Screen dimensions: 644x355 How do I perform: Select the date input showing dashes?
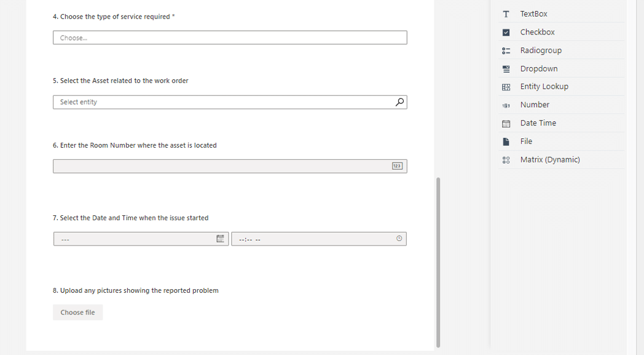123,239
